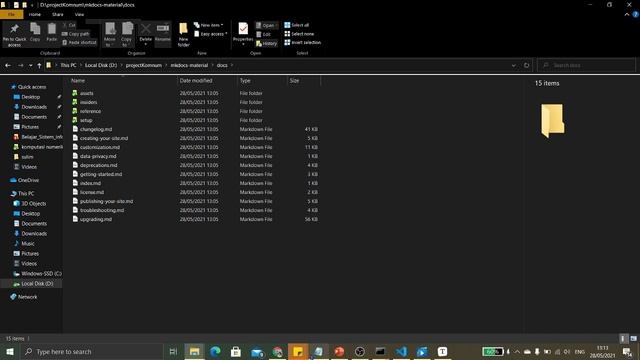Image resolution: width=640 pixels, height=360 pixels.
Task: Open Task View on the taskbar
Action: (x=173, y=351)
